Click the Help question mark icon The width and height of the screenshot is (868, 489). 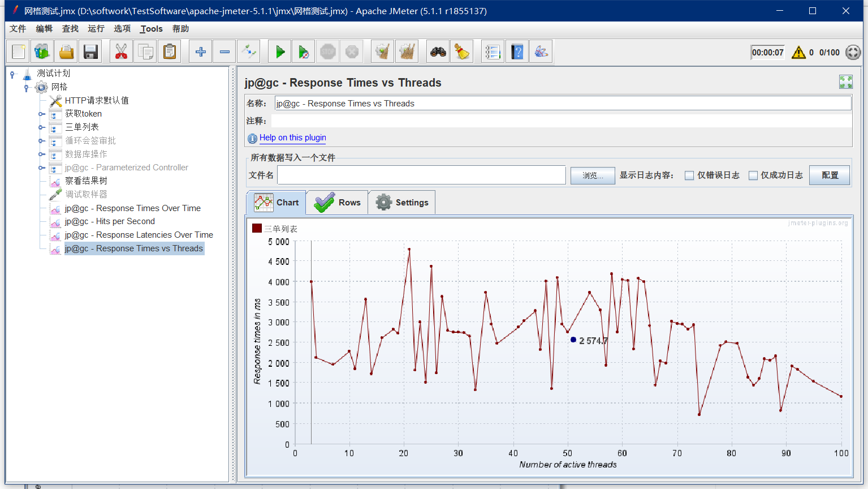517,52
